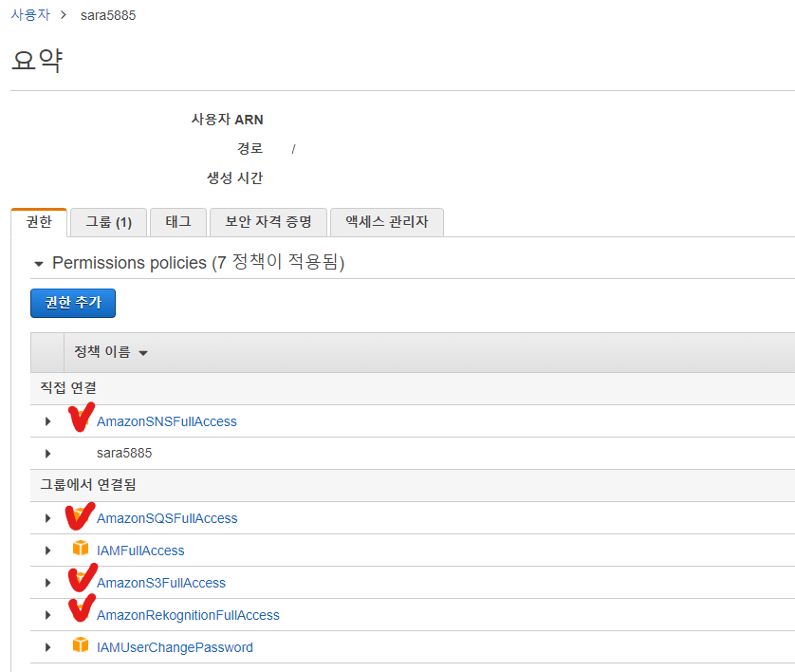Open the 태그 tab
This screenshot has height=672, width=795.
[x=178, y=222]
